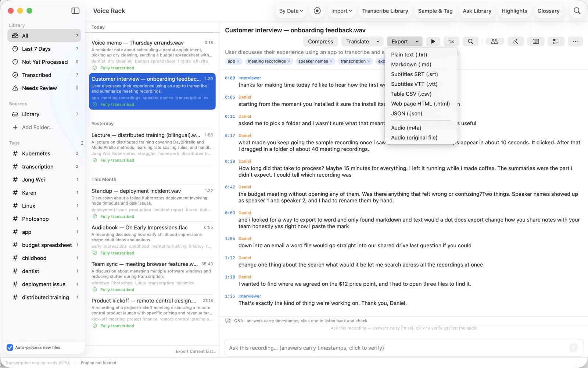Click the Transcribe Library button

coord(385,11)
